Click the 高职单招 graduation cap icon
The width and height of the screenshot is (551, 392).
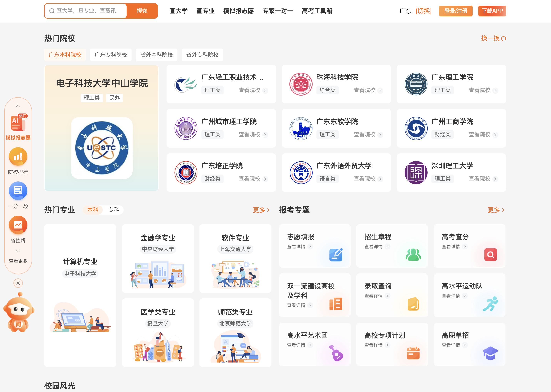click(490, 353)
